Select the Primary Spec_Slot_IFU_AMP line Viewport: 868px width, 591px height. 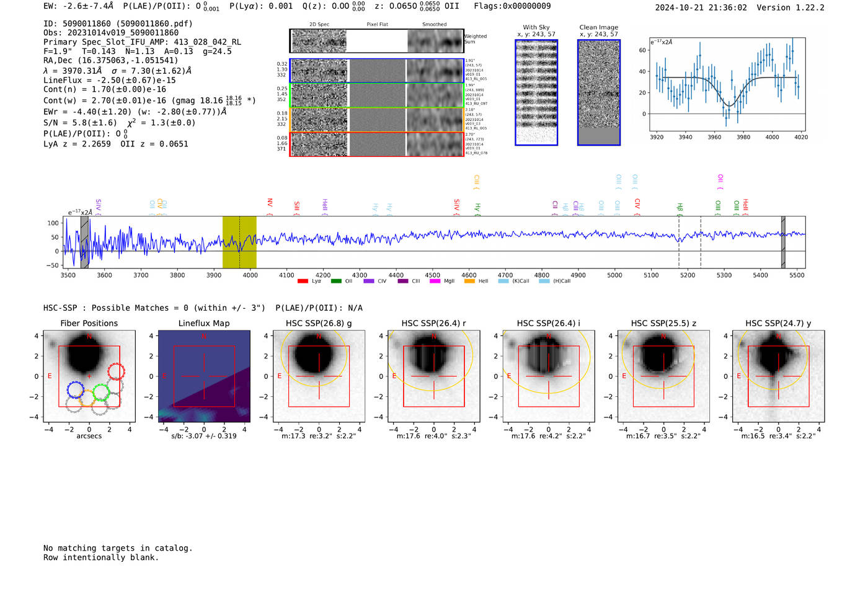(x=143, y=42)
